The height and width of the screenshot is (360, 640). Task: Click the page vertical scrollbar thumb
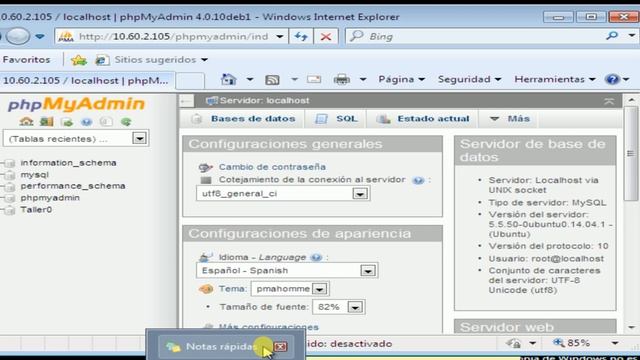631,153
